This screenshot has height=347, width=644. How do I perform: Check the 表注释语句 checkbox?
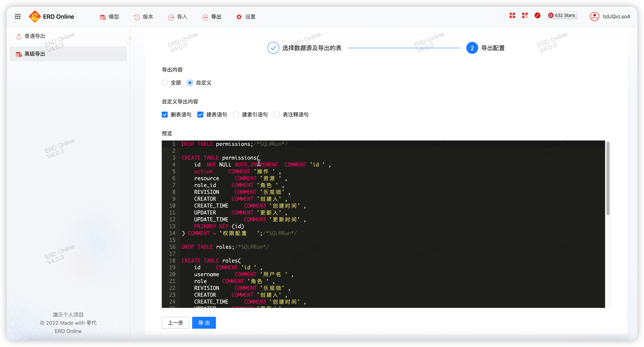[277, 114]
